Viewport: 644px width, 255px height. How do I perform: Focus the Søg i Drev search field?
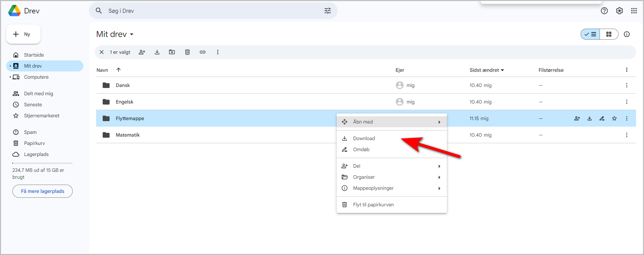[213, 11]
